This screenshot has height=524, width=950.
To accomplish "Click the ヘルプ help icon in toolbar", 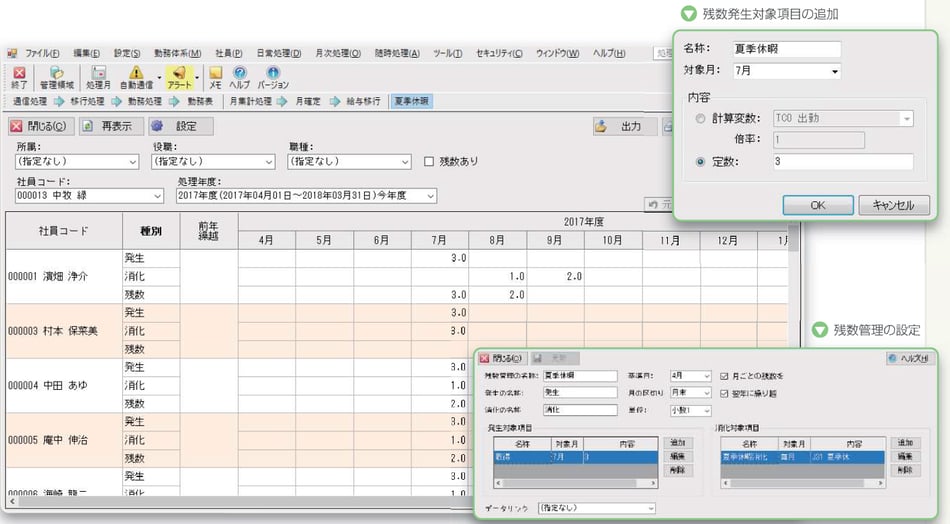I will point(240,76).
